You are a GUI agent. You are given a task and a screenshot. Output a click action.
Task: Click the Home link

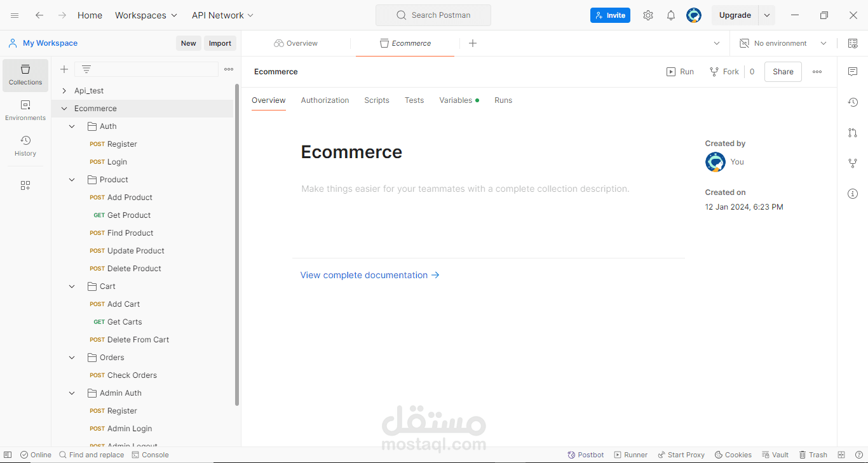[x=90, y=15]
